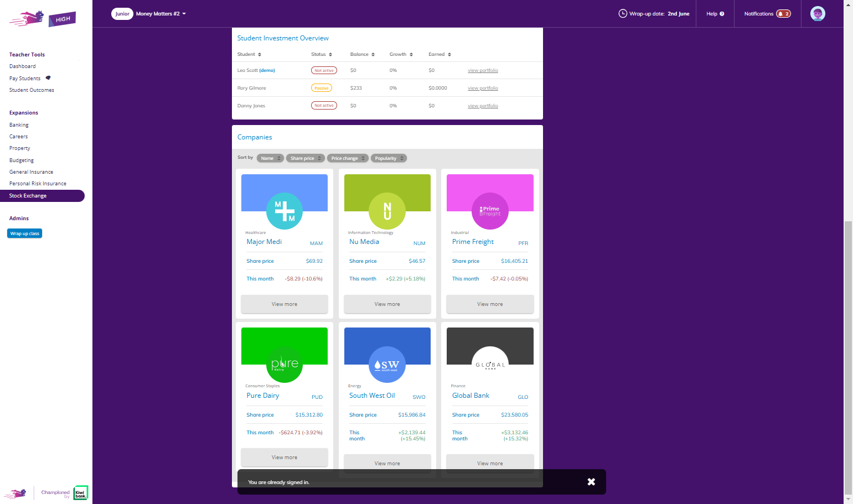
Task: Sort companies by Price change
Action: (348, 158)
